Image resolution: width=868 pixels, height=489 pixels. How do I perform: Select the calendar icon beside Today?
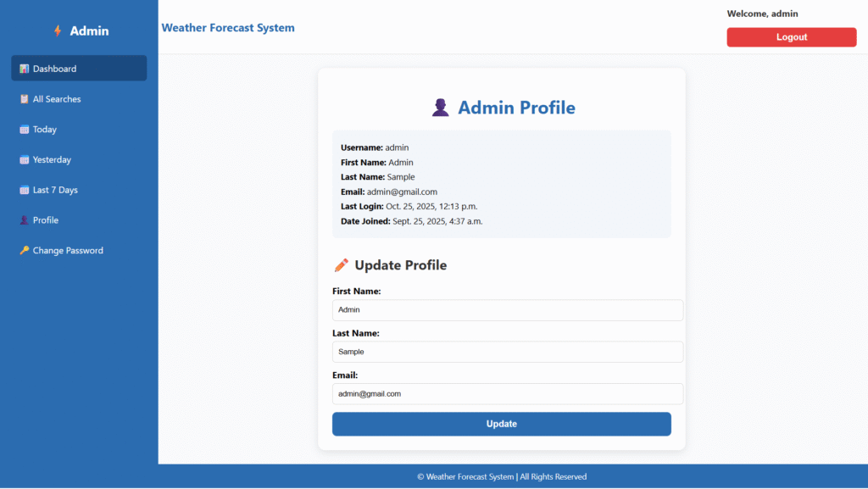click(x=25, y=130)
